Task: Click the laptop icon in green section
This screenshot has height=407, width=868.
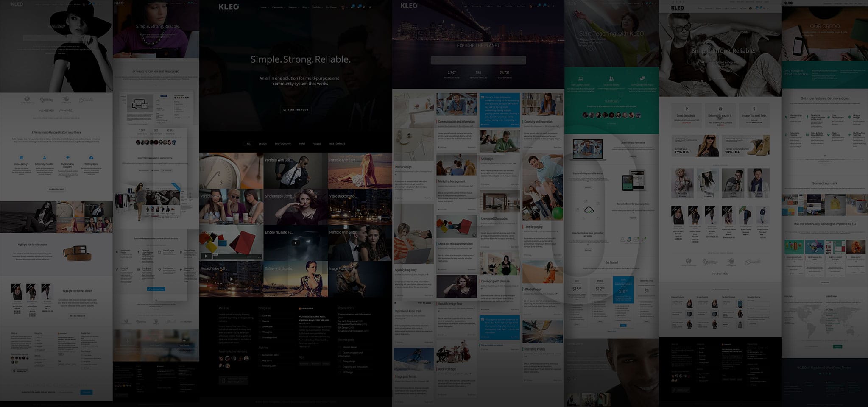Action: click(581, 79)
